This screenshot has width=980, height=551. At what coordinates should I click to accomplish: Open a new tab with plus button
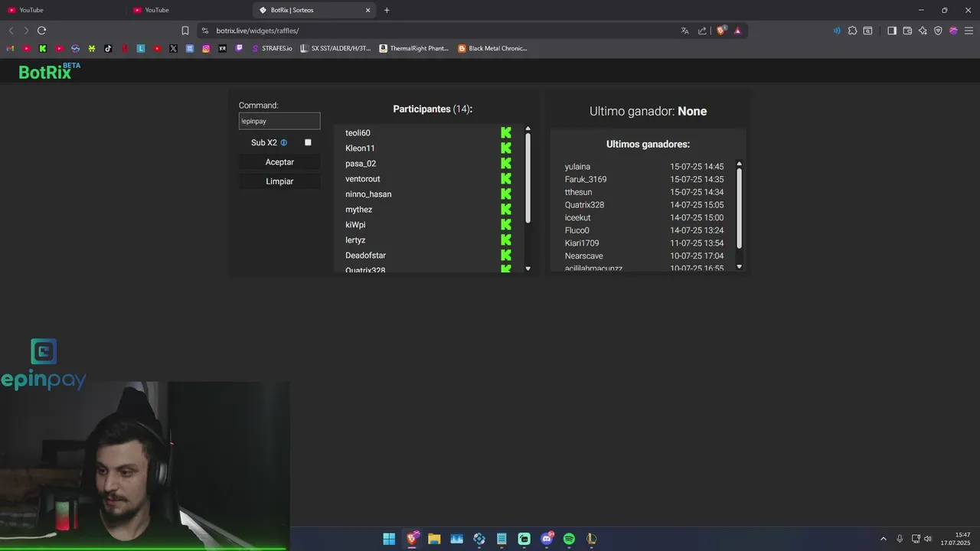click(x=387, y=10)
